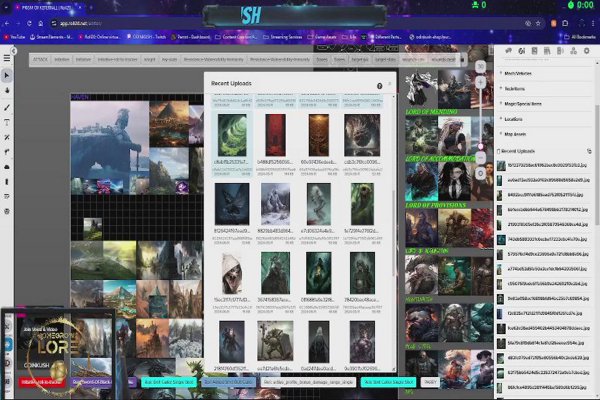
Task: Open the Collections tab
Action: pos(573,51)
